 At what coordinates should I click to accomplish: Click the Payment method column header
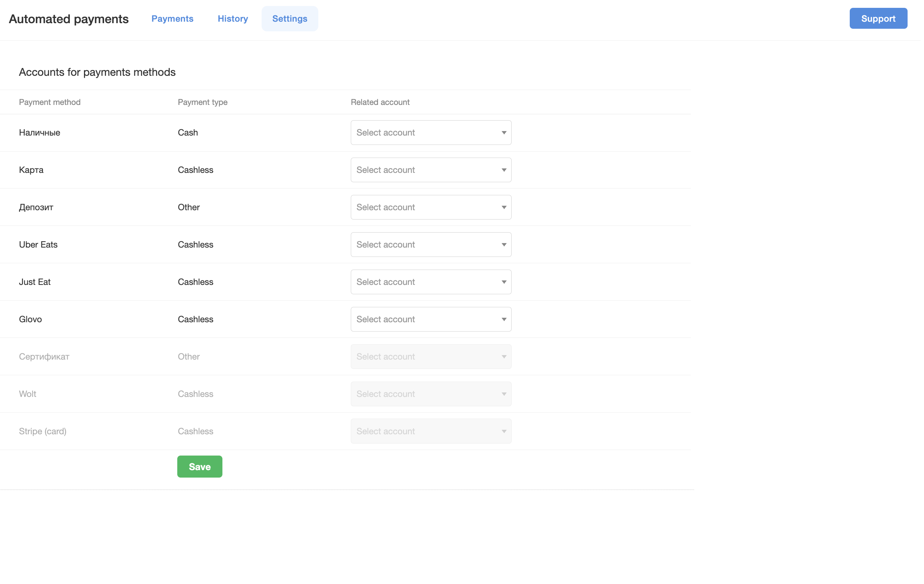[x=50, y=102]
